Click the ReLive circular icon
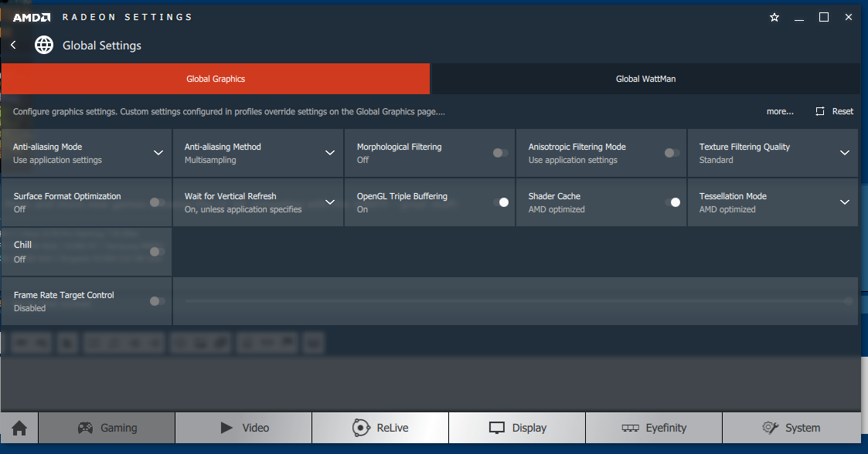This screenshot has width=868, height=454. coord(361,428)
